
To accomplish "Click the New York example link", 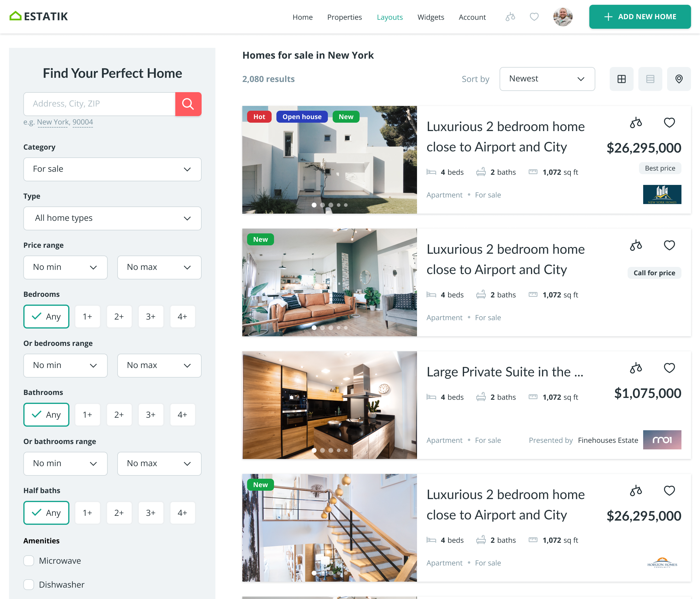I will pos(53,122).
